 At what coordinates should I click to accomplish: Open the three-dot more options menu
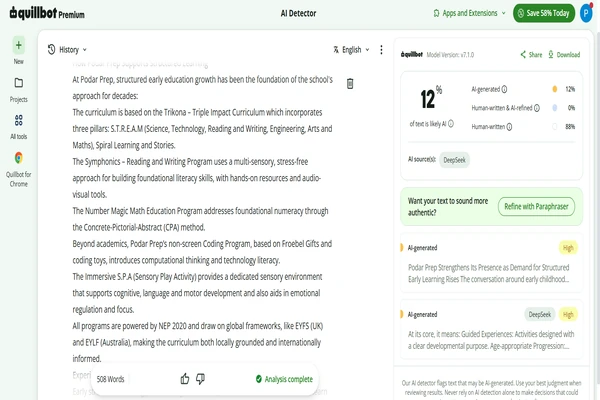(x=381, y=50)
